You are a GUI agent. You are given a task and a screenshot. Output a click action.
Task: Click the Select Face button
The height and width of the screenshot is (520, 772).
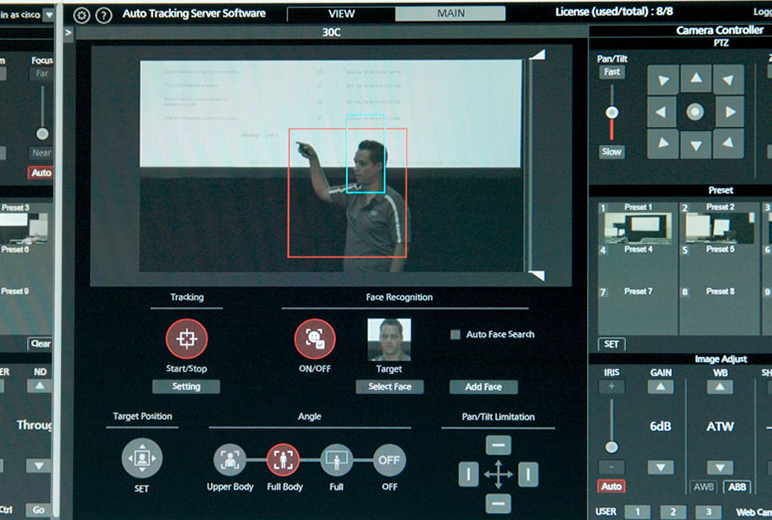click(x=389, y=387)
